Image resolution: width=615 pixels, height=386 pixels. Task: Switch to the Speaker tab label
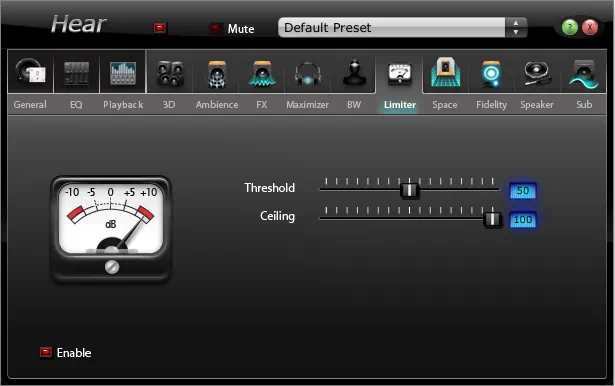pyautogui.click(x=537, y=105)
